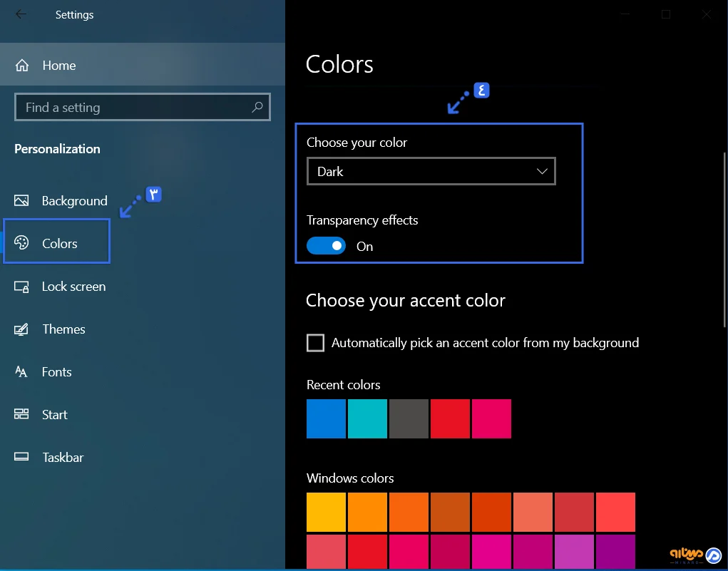Focus the Find a setting search box

(x=143, y=107)
